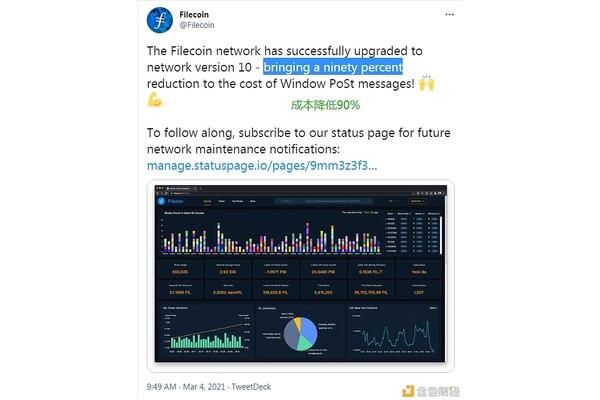Click the teal line chart in dashboard
The width and height of the screenshot is (600, 400).
(396, 335)
